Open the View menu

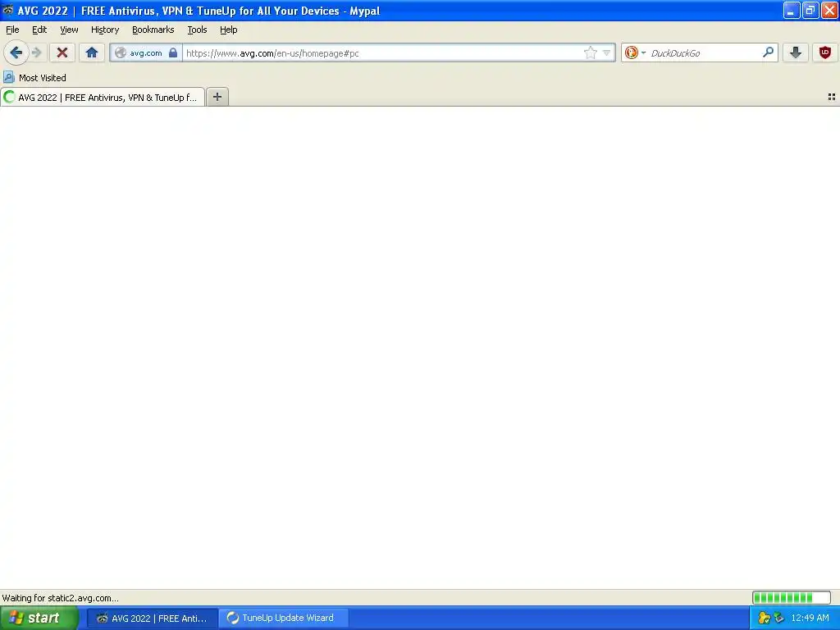point(69,30)
